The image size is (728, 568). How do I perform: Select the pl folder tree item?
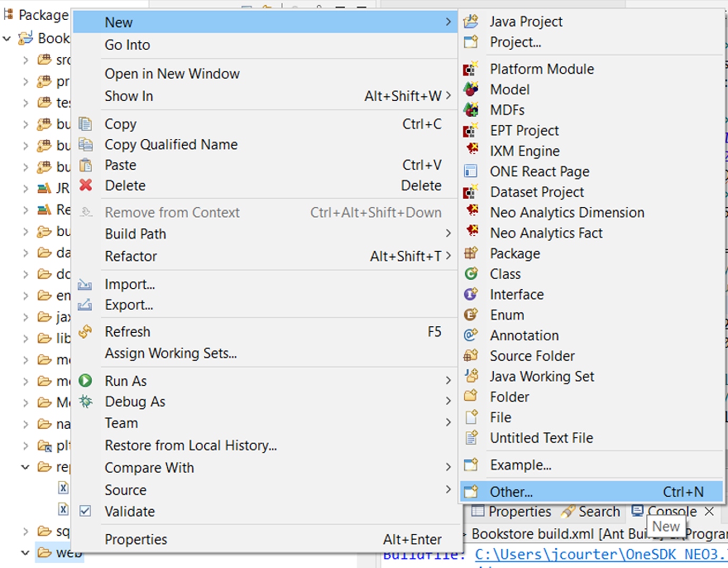click(53, 446)
